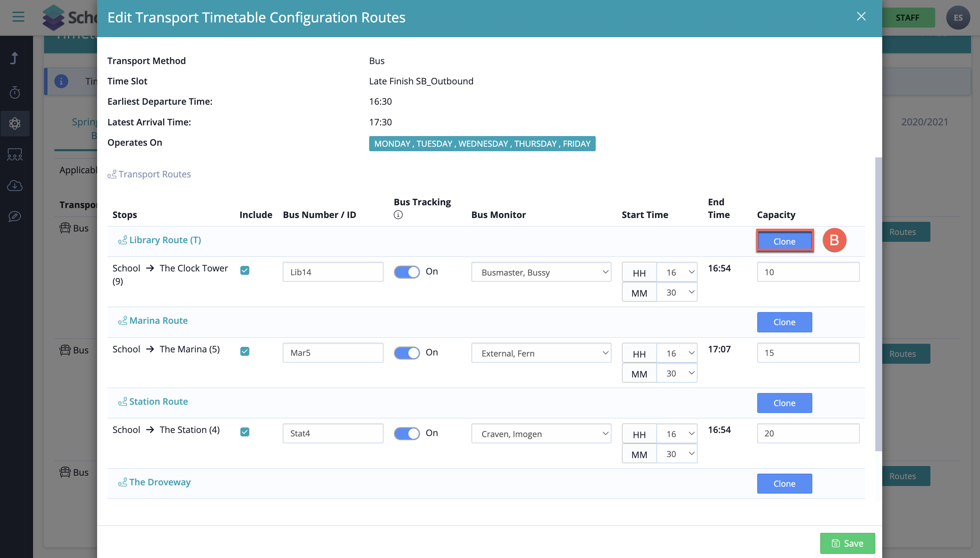Select the Spring term tab in the background

(x=84, y=128)
